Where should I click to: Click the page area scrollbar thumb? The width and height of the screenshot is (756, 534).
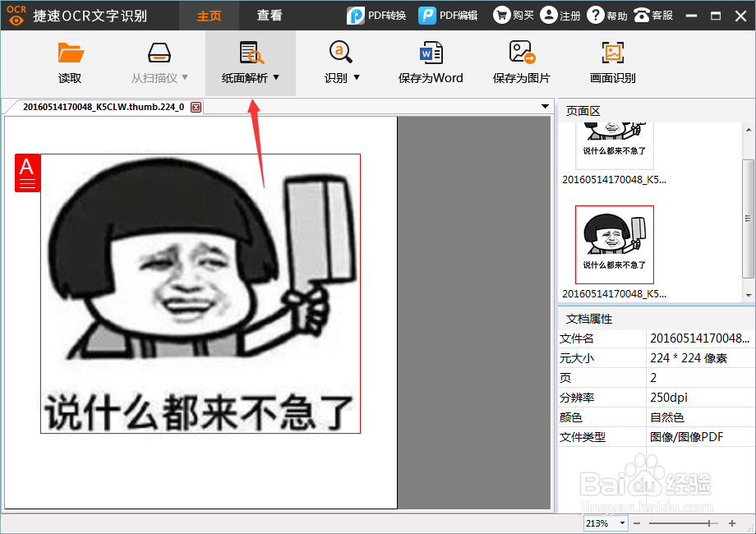pyautogui.click(x=749, y=219)
